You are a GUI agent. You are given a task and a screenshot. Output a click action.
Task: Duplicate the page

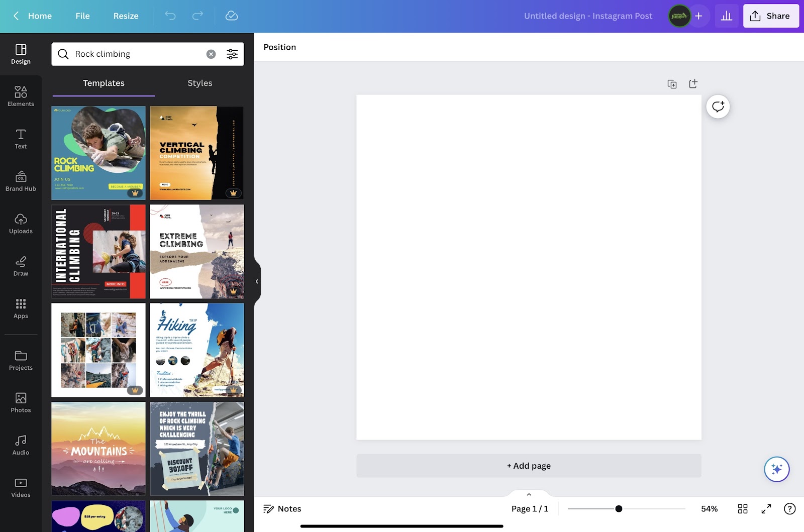coord(672,84)
